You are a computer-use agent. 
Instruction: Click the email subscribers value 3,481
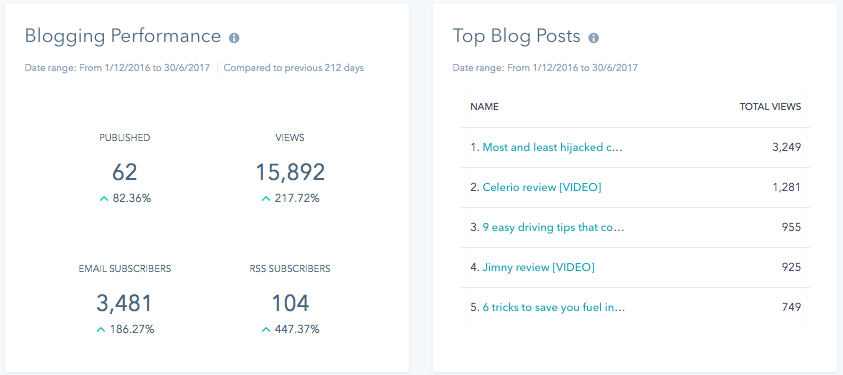[x=125, y=304]
